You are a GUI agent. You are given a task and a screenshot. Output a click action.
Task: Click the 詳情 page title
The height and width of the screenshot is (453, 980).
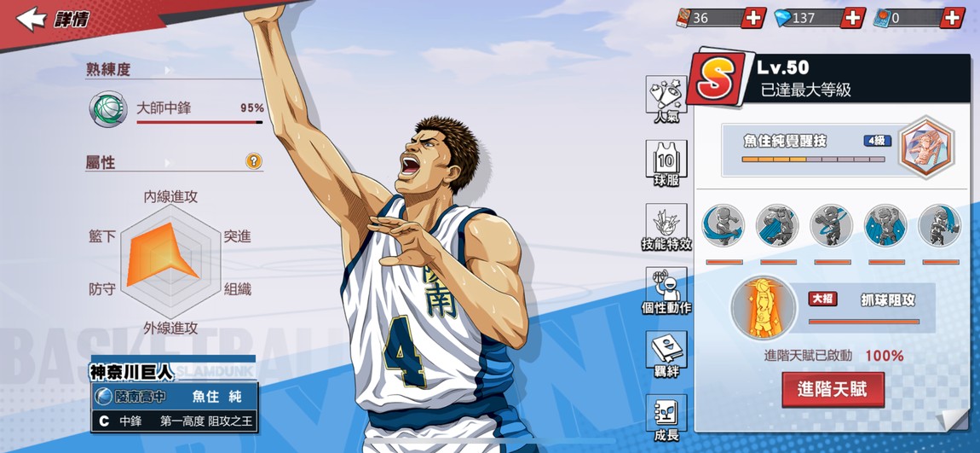(x=72, y=19)
